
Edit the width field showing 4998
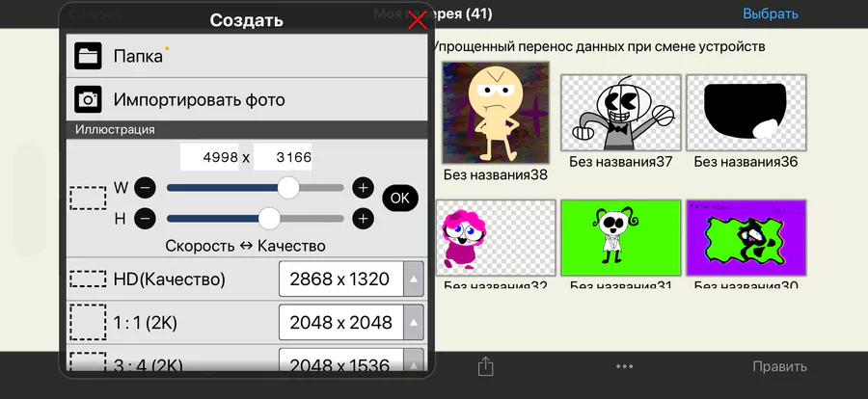click(210, 157)
